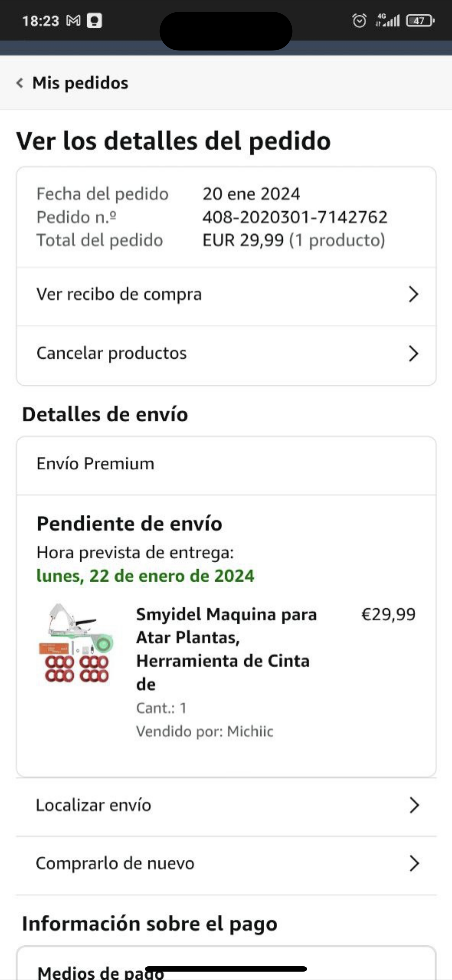Screen dimensions: 452x980
Task: Tap the alarm clock status icon
Action: [359, 21]
